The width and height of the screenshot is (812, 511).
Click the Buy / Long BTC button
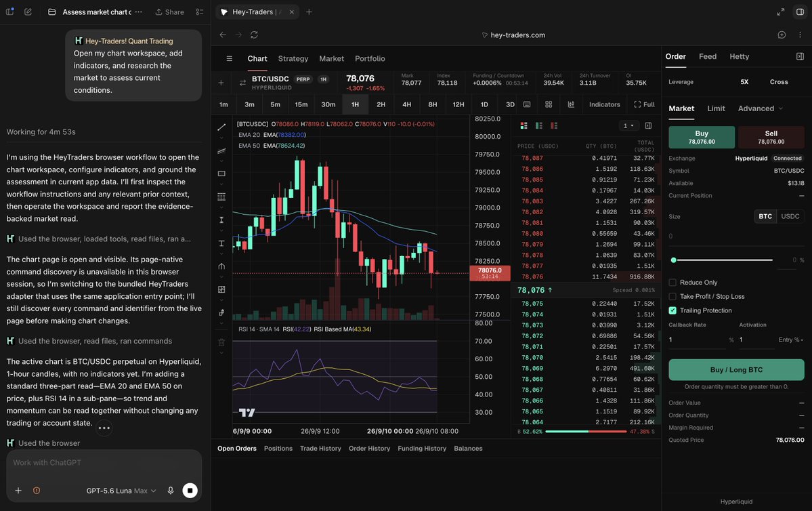coord(736,369)
